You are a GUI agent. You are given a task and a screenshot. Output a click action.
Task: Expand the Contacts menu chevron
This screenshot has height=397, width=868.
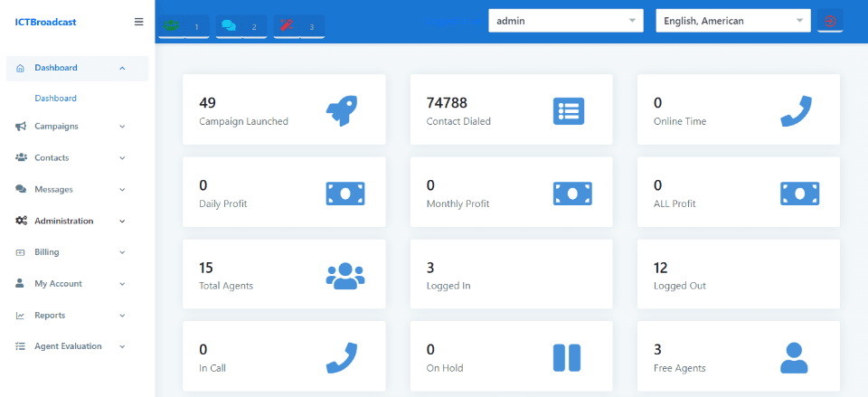click(x=122, y=157)
